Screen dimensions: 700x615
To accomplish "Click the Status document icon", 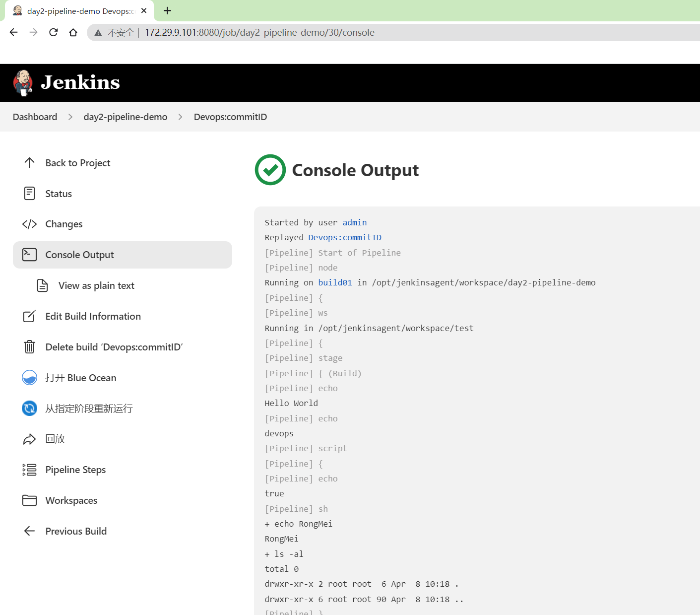I will tap(29, 194).
